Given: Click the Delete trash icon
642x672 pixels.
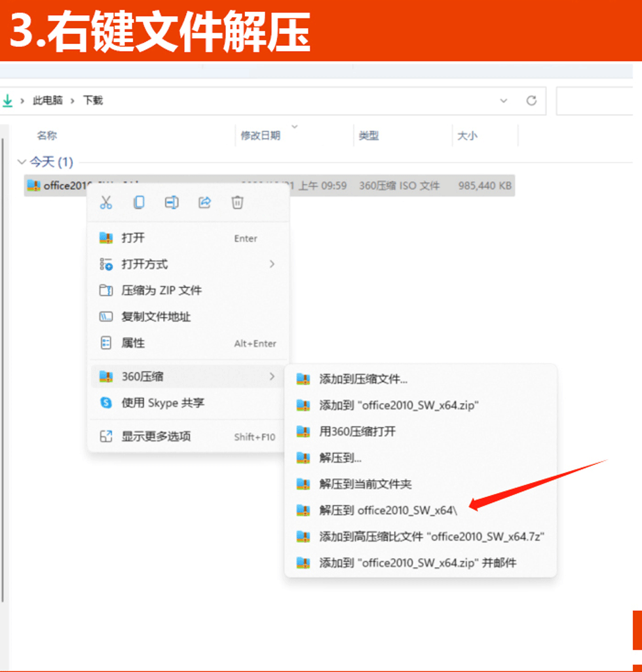Looking at the screenshot, I should [x=237, y=202].
